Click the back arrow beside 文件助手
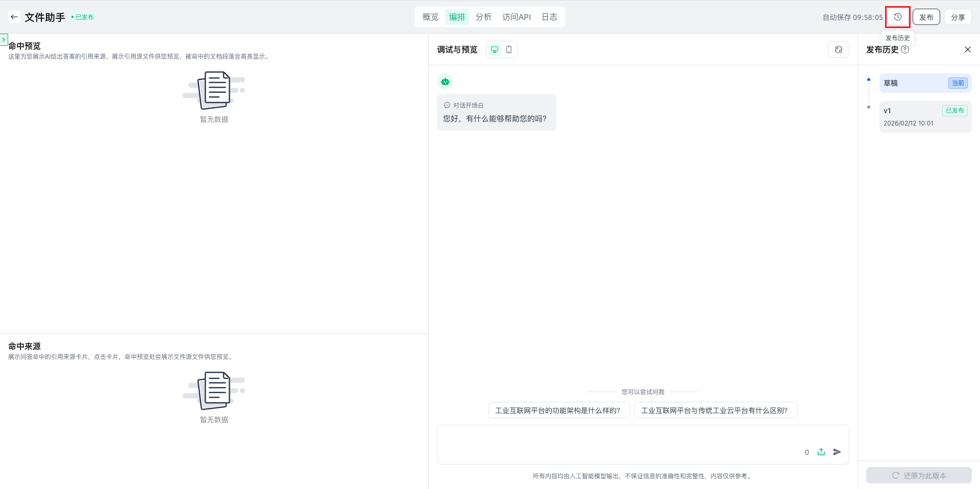Image resolution: width=980 pixels, height=489 pixels. (x=14, y=17)
